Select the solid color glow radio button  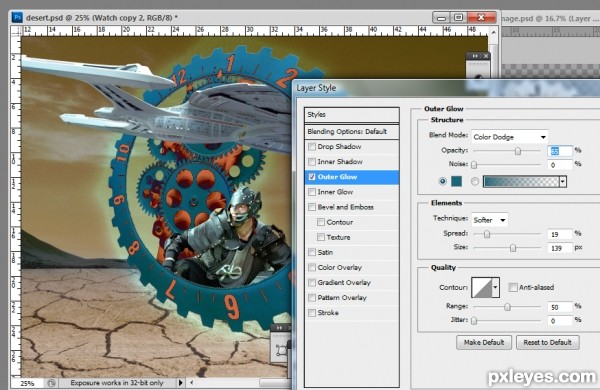(x=443, y=181)
